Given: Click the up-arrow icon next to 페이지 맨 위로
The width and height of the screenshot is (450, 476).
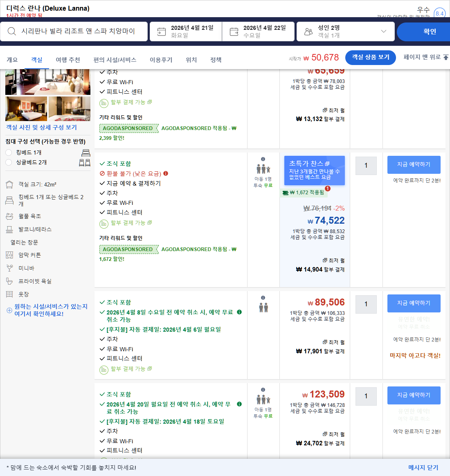Looking at the screenshot, I should pos(446,57).
